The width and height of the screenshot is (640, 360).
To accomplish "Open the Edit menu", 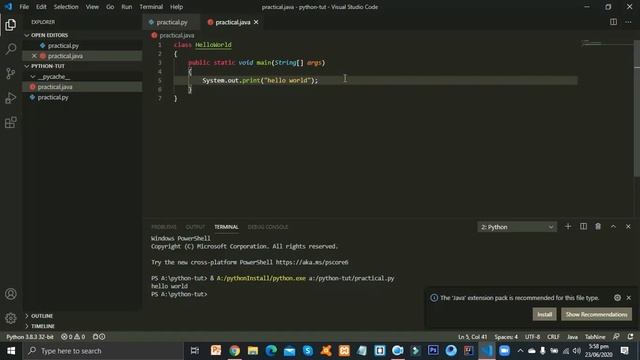I will tap(41, 7).
